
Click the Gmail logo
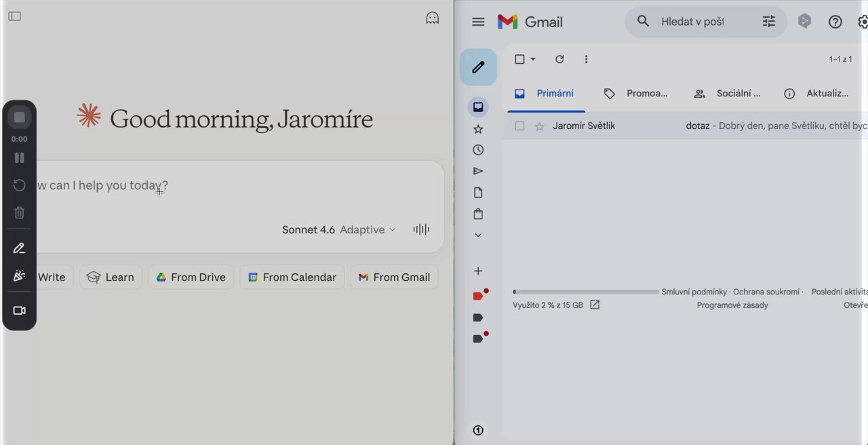click(530, 22)
